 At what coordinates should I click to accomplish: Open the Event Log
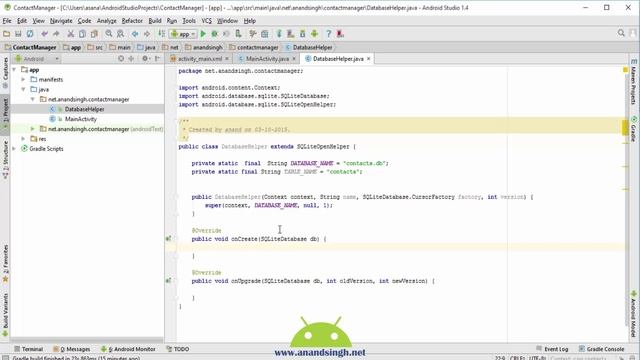coord(552,349)
